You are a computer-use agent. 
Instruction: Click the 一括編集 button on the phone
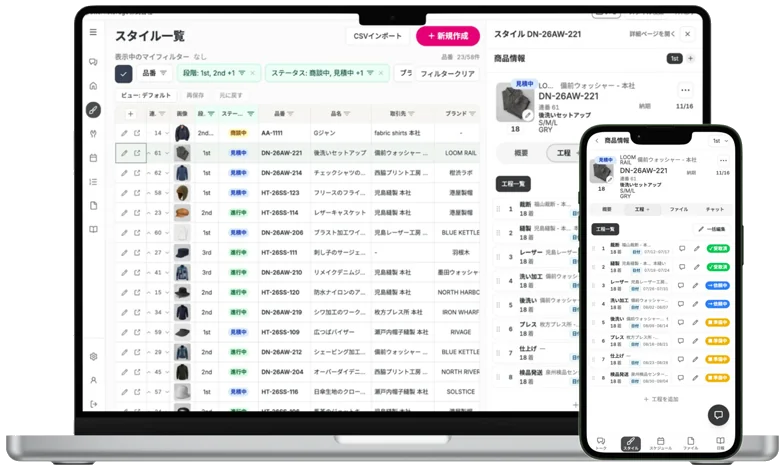(x=711, y=229)
